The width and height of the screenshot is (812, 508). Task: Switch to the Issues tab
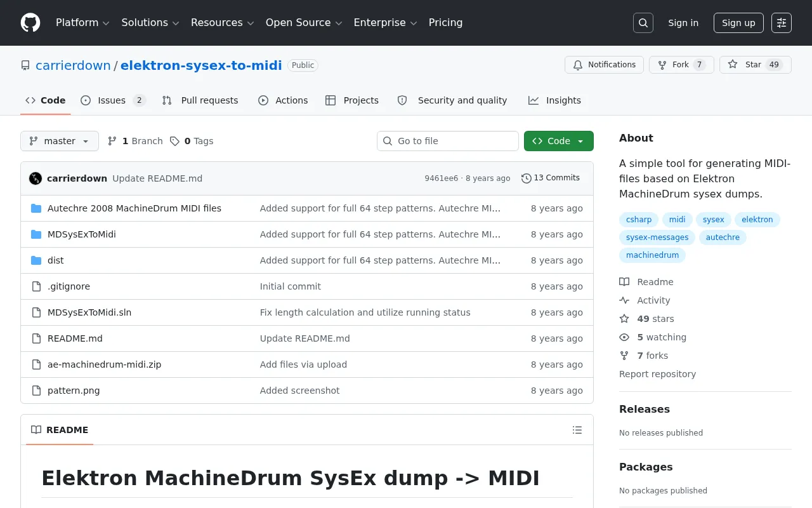(x=114, y=100)
